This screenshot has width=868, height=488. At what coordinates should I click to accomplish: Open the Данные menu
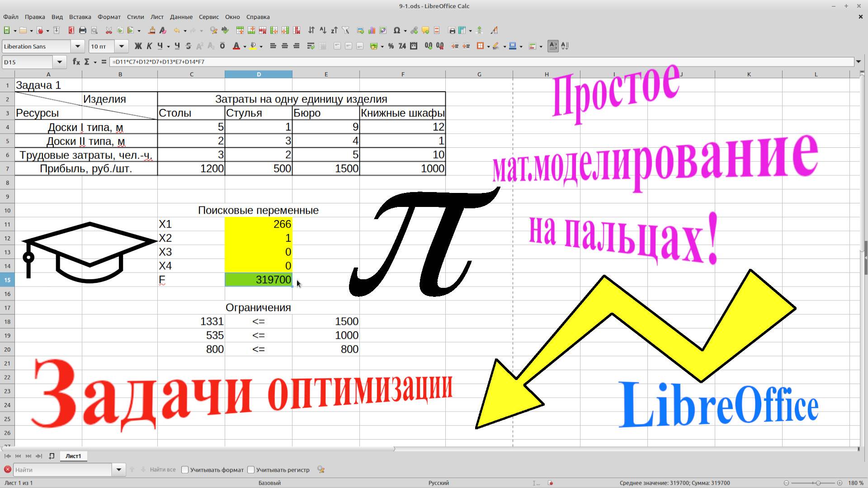tap(181, 17)
